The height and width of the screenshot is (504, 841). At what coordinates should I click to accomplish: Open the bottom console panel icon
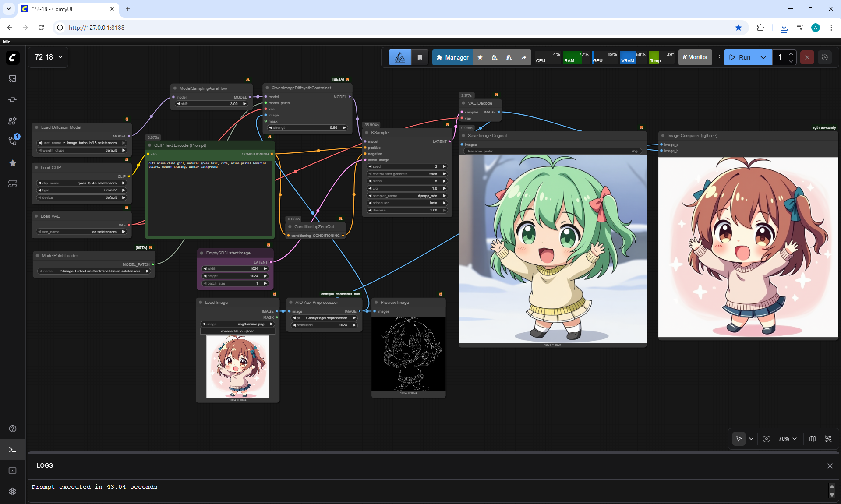pos(12,450)
